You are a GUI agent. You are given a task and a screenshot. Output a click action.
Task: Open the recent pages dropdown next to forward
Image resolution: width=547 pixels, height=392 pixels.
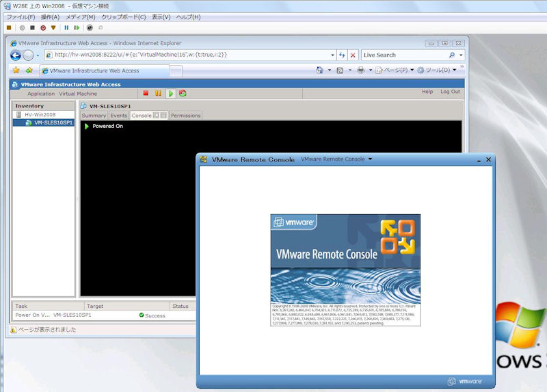[38, 55]
